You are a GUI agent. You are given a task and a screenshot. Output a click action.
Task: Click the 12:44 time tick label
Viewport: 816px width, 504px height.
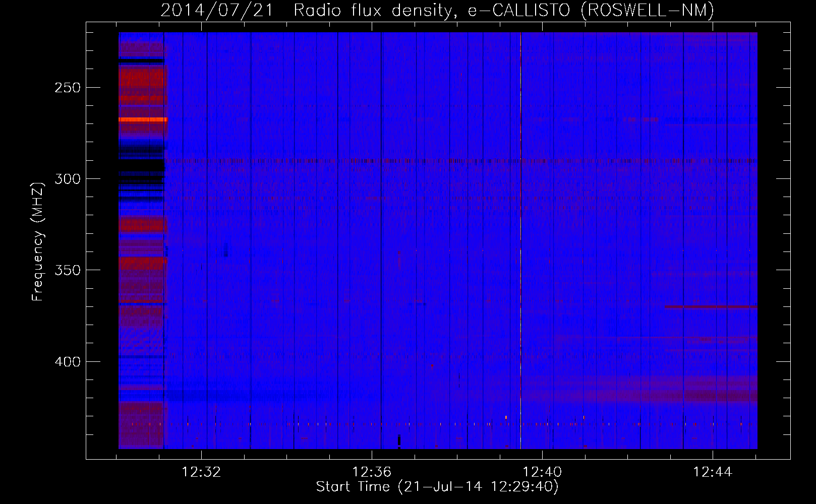[x=713, y=472]
